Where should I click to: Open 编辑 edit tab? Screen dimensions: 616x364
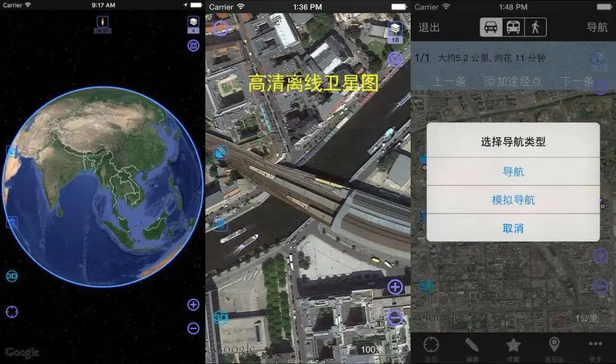click(472, 349)
